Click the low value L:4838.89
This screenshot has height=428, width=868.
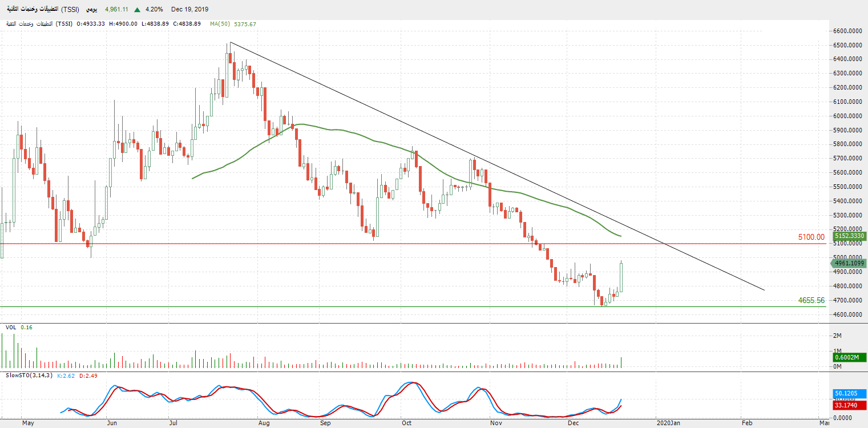pos(155,24)
